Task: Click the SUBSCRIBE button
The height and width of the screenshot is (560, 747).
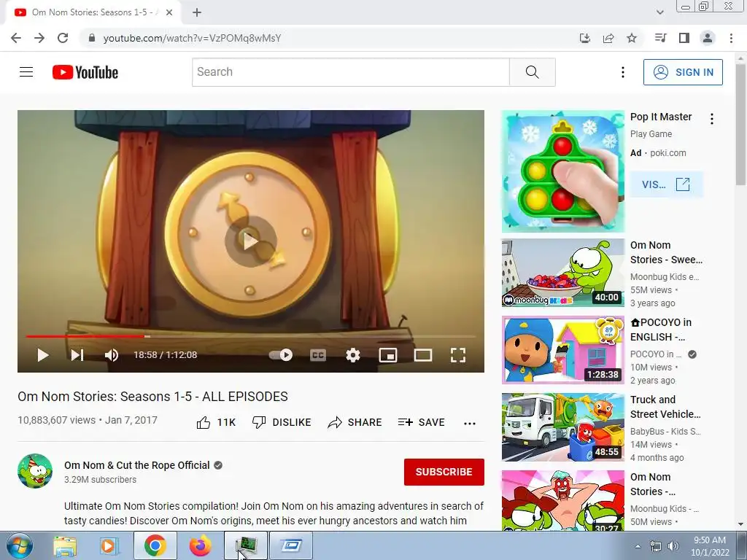Action: coord(444,472)
